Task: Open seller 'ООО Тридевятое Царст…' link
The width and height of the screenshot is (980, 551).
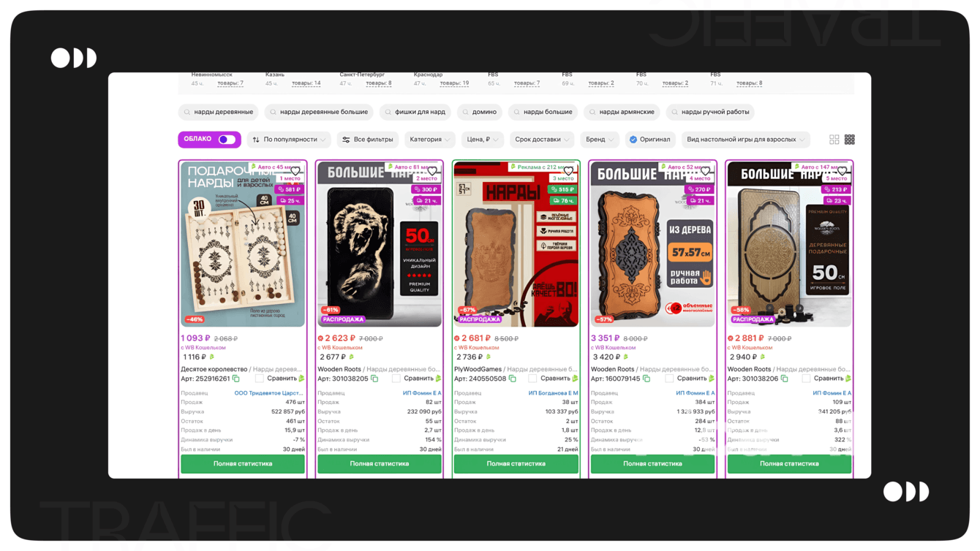Action: click(268, 393)
